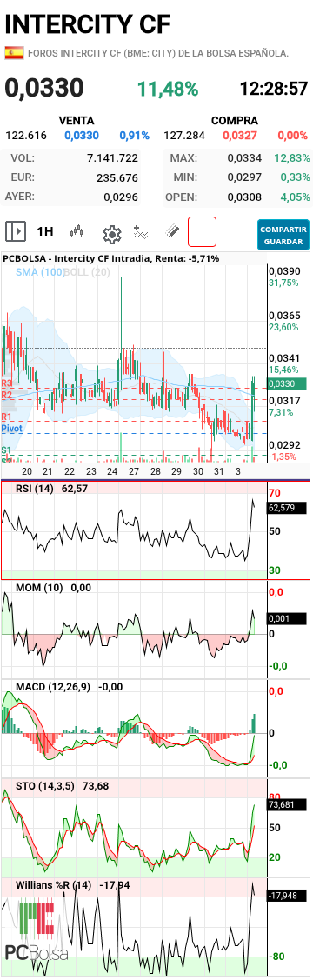
Task: Toggle the side panel icon
Action: click(16, 232)
